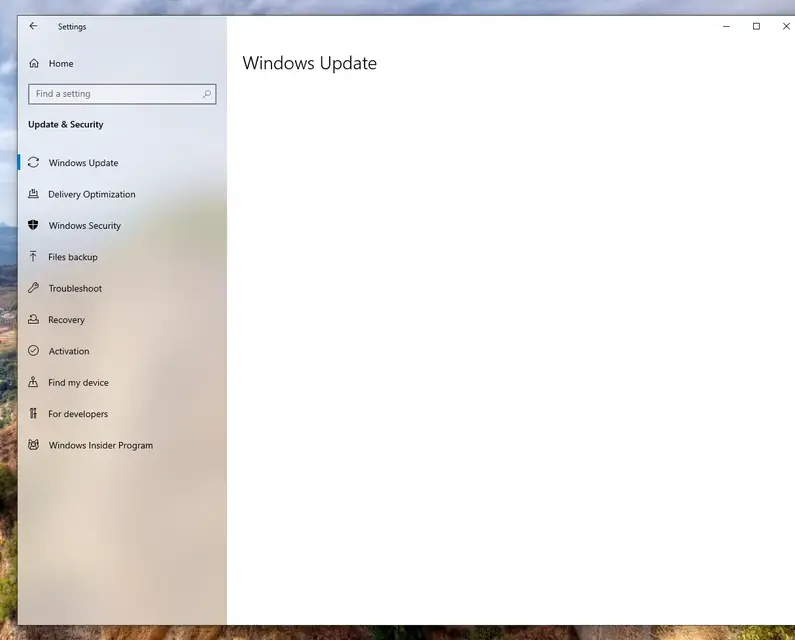The width and height of the screenshot is (795, 640).
Task: Click the Windows Update page title
Action: (x=309, y=63)
